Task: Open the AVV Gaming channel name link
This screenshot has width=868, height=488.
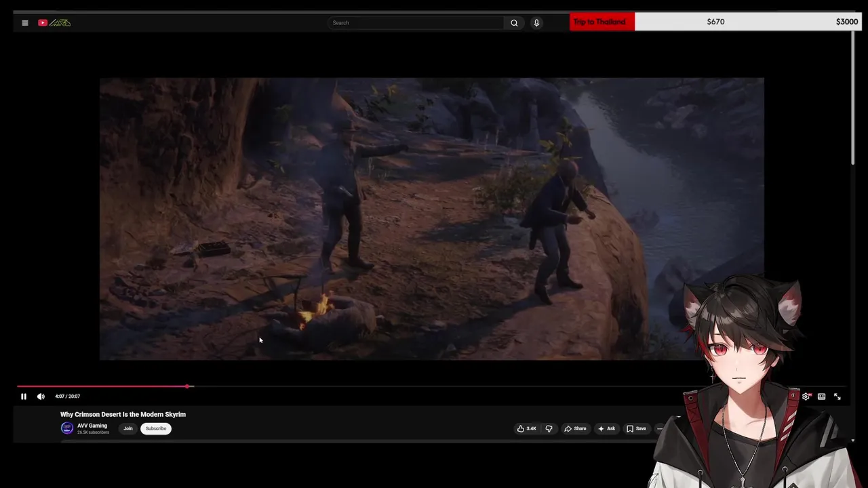Action: pyautogui.click(x=92, y=426)
